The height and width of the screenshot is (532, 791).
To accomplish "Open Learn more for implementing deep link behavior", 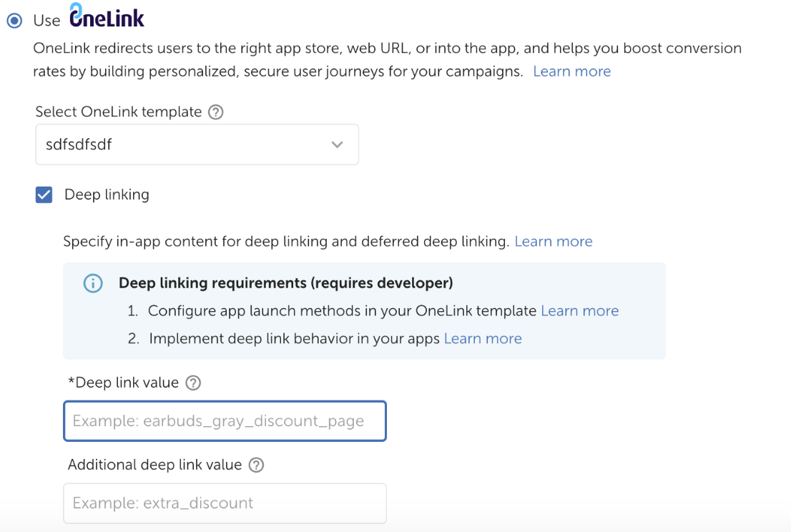I will [x=483, y=338].
